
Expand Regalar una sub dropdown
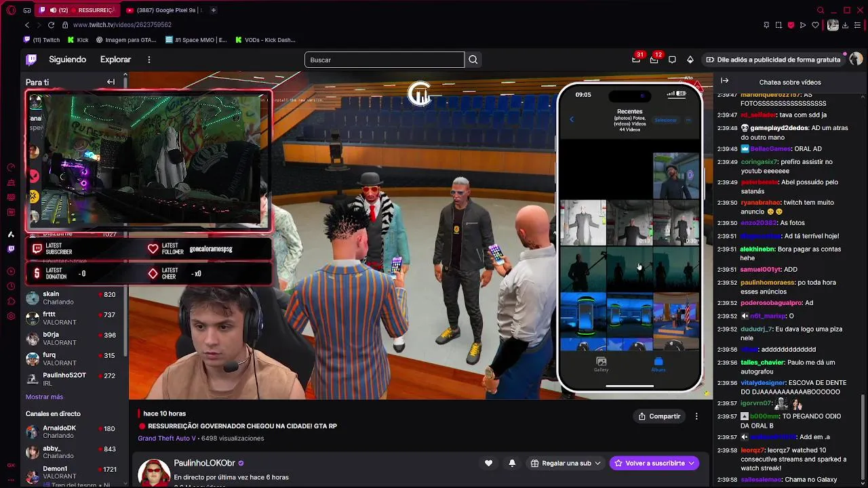coord(597,463)
